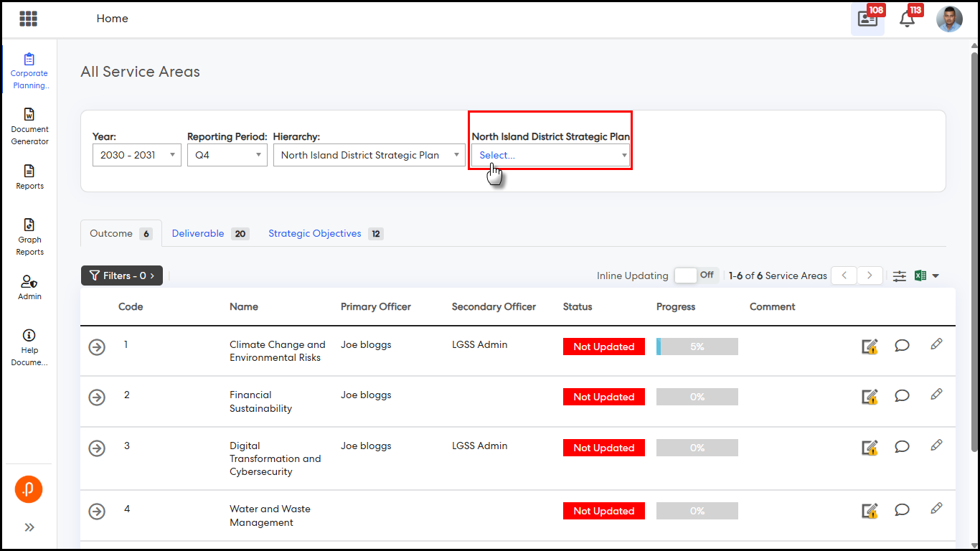The image size is (980, 551).
Task: Go to next page of service areas
Action: click(870, 275)
